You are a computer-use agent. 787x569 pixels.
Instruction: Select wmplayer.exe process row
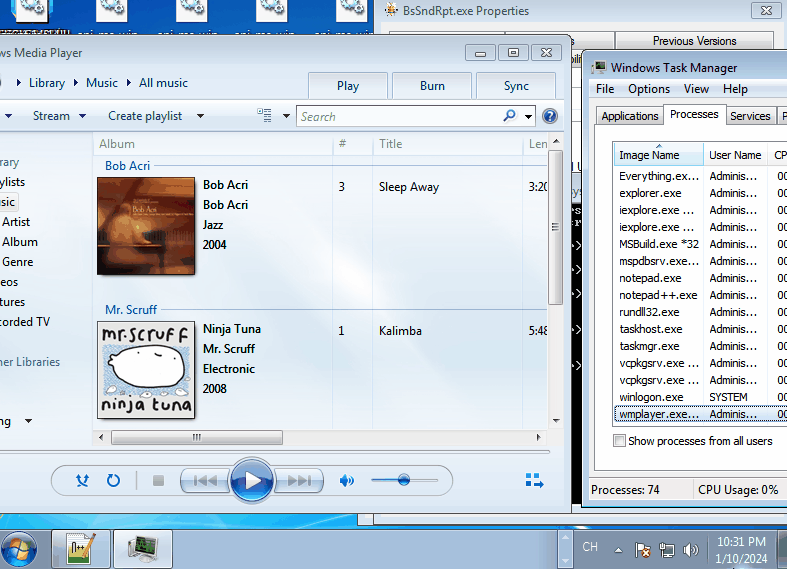click(x=701, y=414)
